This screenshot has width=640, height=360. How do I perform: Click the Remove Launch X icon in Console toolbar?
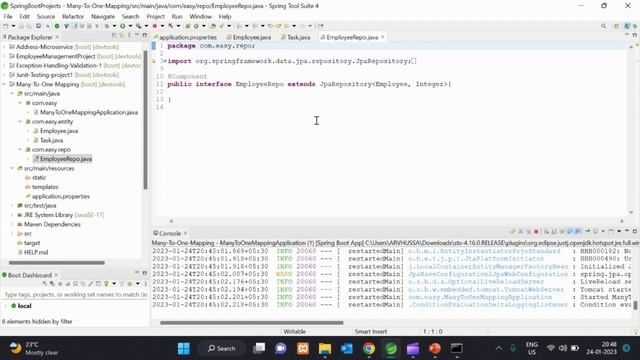click(521, 231)
